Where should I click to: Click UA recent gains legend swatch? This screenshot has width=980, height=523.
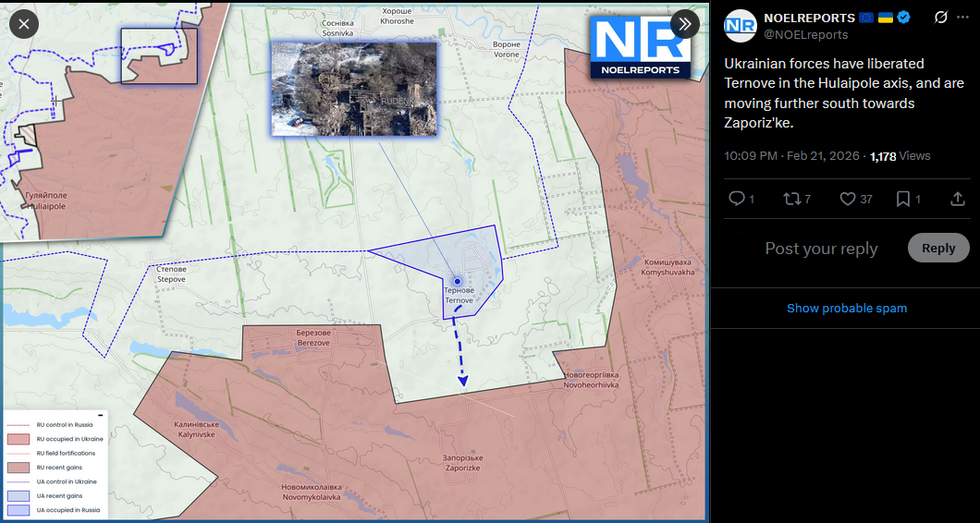[x=18, y=495]
